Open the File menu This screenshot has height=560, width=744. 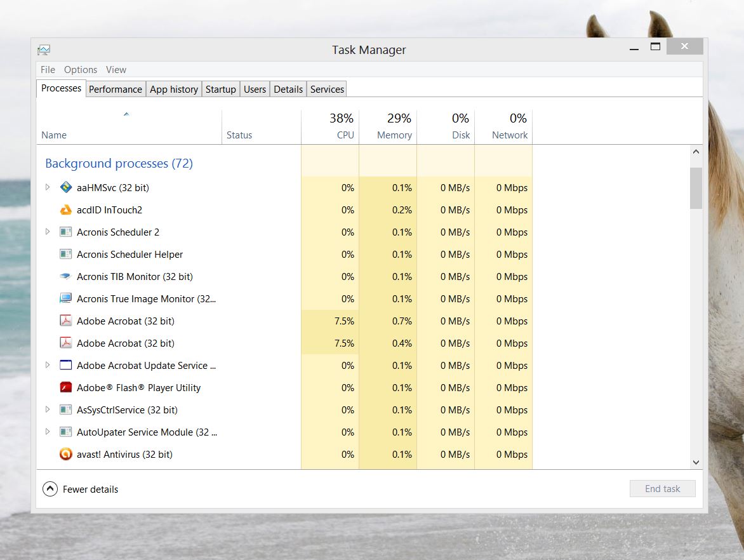[x=48, y=70]
